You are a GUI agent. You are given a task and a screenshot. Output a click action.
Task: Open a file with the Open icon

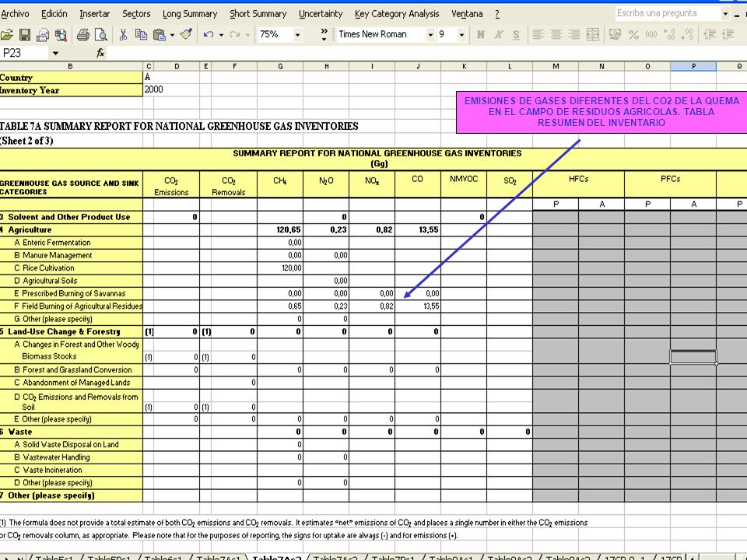pyautogui.click(x=7, y=34)
